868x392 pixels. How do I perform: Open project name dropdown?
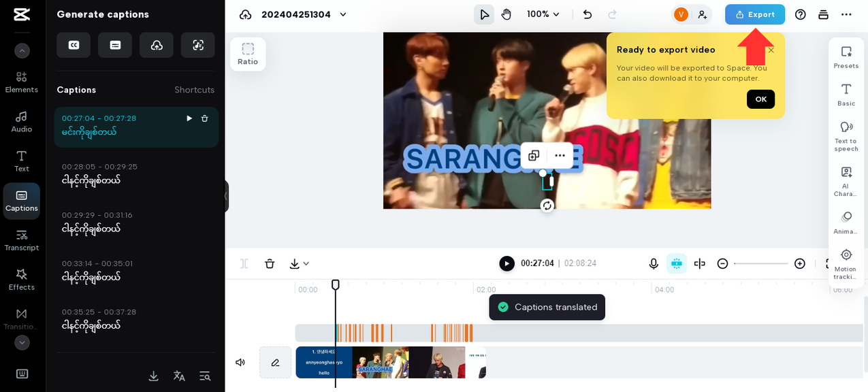click(x=343, y=14)
